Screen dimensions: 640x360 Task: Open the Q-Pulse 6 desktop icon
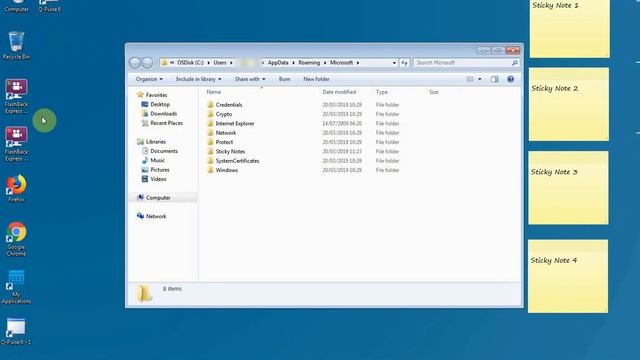click(x=49, y=6)
